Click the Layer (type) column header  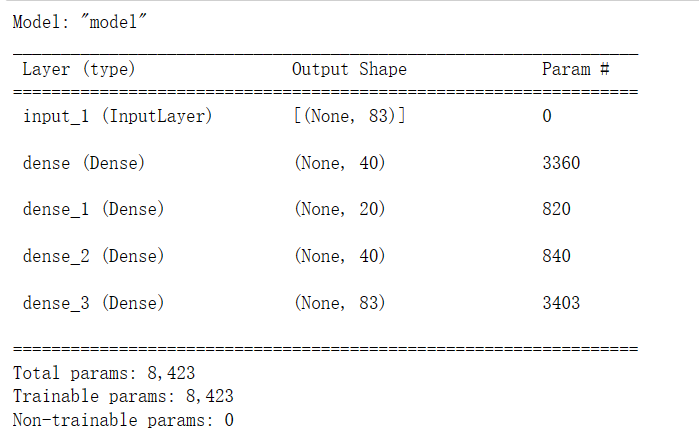click(x=78, y=69)
